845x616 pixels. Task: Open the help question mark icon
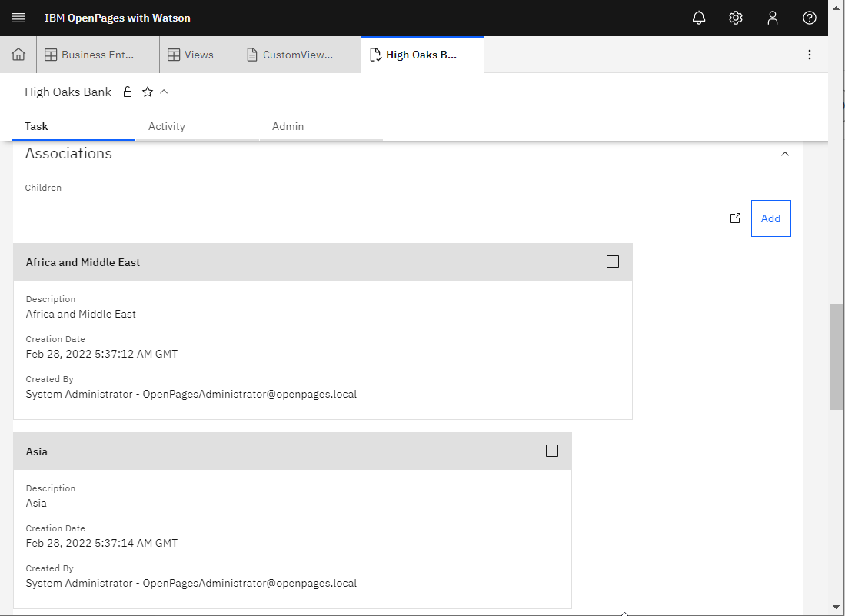(810, 18)
